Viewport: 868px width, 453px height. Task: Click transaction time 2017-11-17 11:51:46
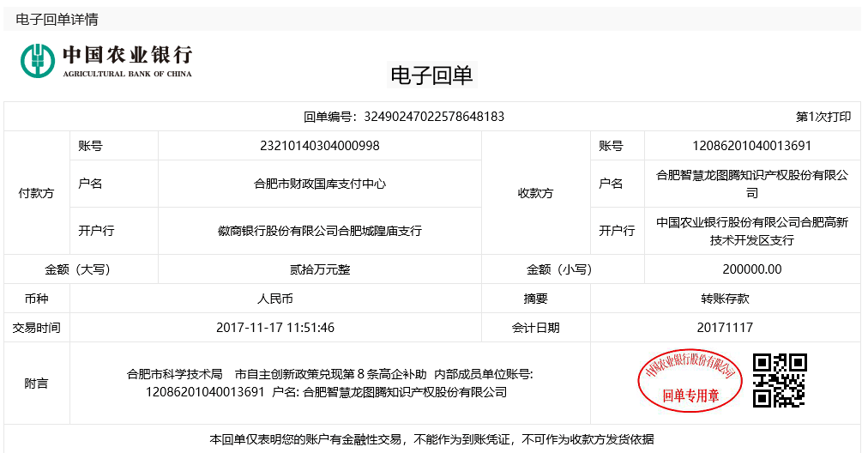pos(275,328)
